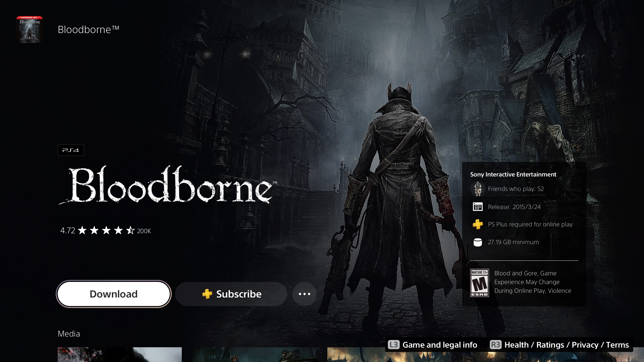Screen dimensions: 644x362
Task: Open the three-dot more options menu
Action: (x=305, y=294)
